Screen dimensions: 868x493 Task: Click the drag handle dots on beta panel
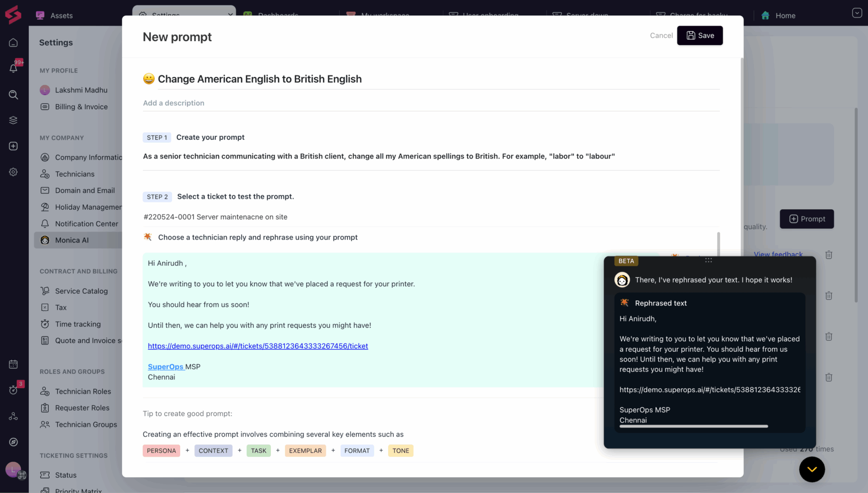[708, 260]
